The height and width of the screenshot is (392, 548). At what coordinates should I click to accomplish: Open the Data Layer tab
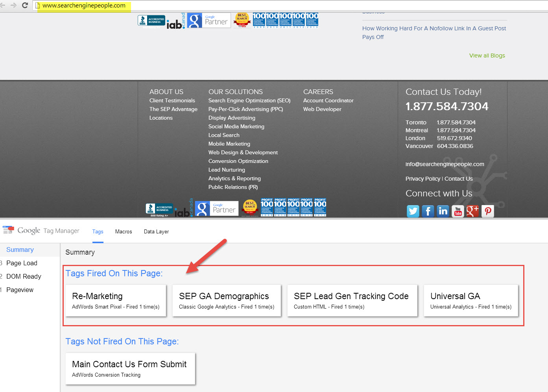click(x=156, y=232)
